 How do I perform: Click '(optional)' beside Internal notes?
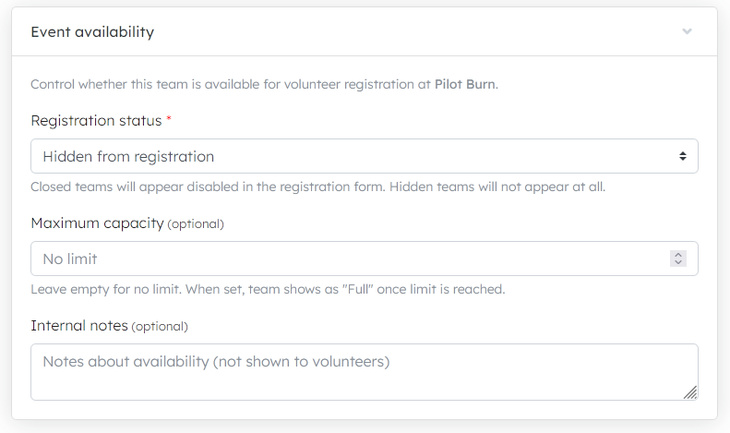(x=160, y=327)
